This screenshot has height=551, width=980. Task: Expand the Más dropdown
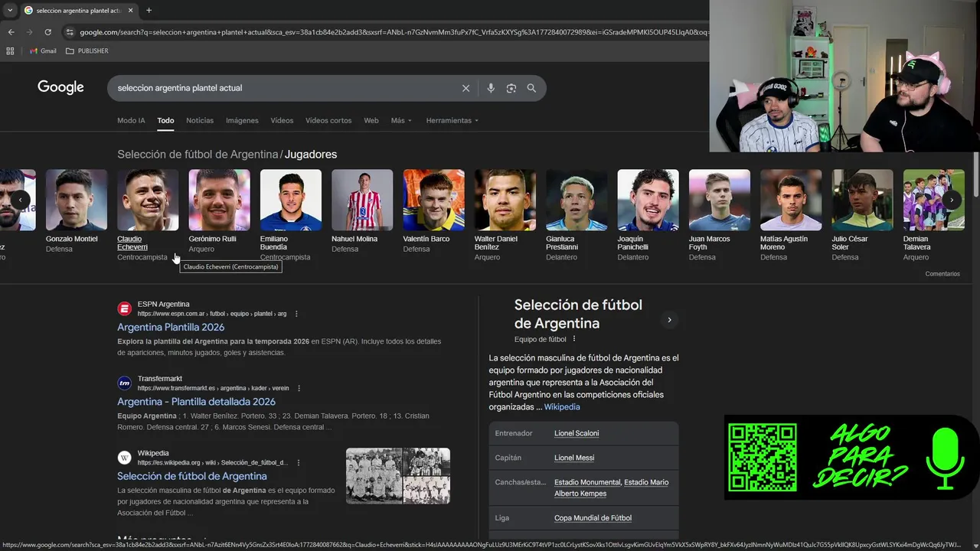click(401, 121)
